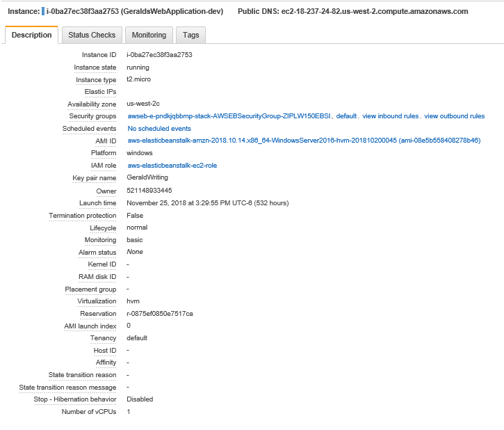Open the Monitoring tab
Screen dimensions: 504x430
click(149, 35)
